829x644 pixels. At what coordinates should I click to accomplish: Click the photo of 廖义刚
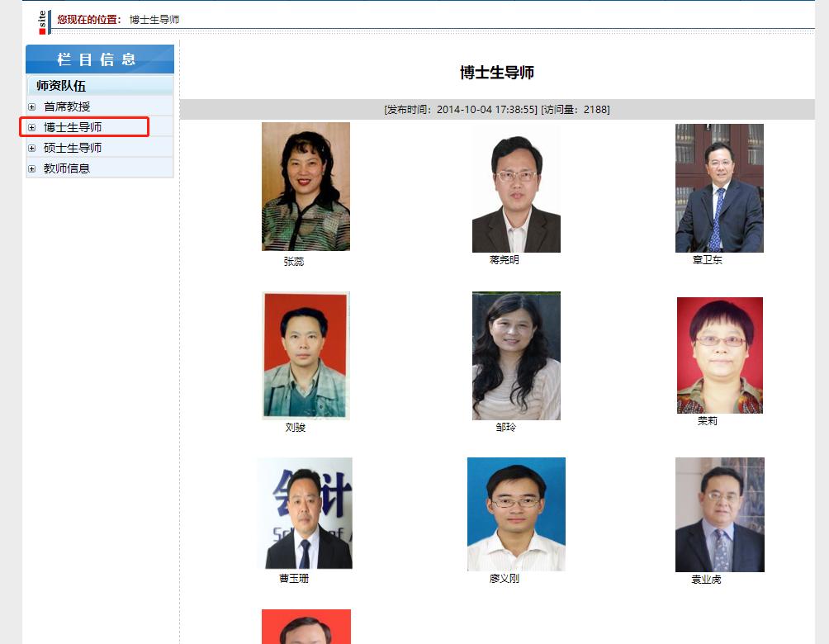(516, 514)
